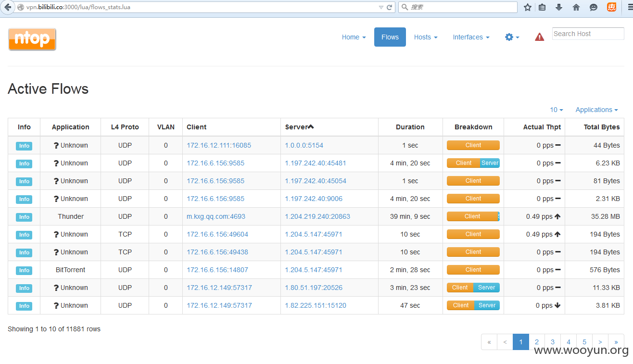Go to next page with > button
Viewport: 633px width, 364px height.
pyautogui.click(x=600, y=342)
